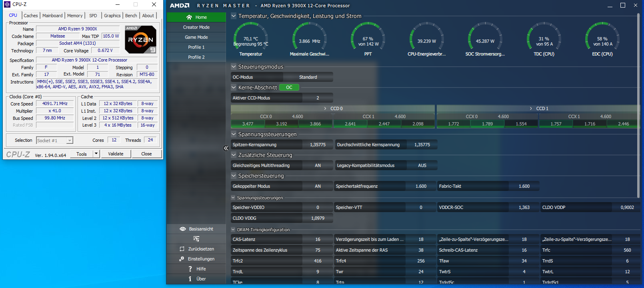
Task: Click the Validate button in CPU-Z
Action: (116, 154)
